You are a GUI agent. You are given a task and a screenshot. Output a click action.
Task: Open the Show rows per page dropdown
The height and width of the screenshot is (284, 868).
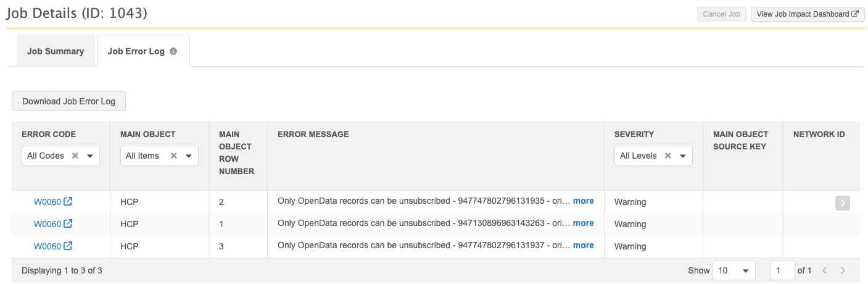click(x=734, y=270)
